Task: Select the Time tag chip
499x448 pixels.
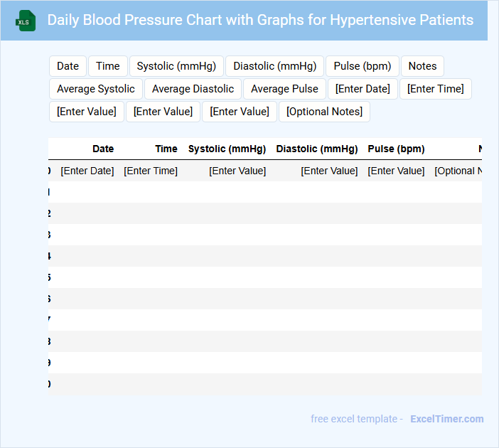Action: click(x=108, y=66)
